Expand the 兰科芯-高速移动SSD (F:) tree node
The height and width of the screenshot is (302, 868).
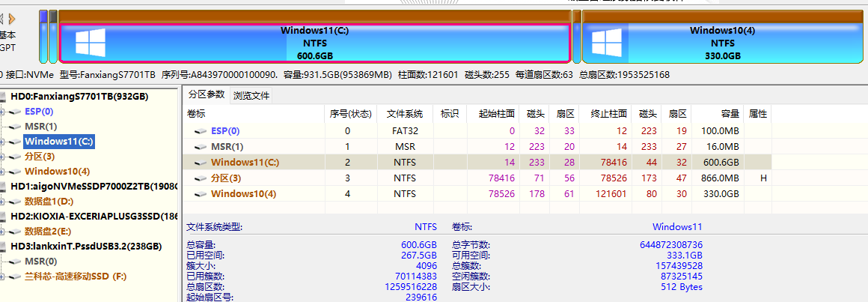(2, 277)
